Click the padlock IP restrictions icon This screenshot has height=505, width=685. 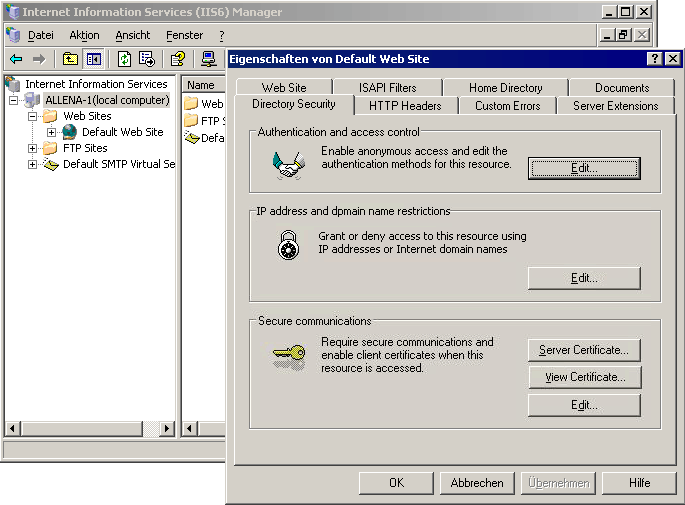pos(289,245)
